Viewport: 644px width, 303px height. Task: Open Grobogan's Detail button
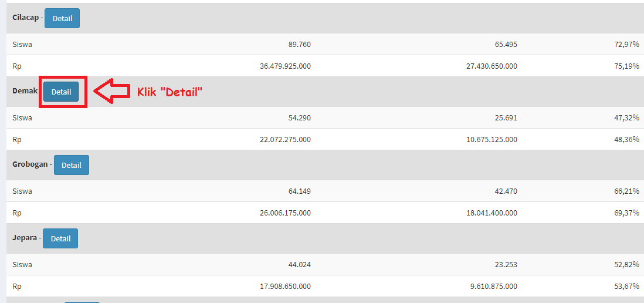coord(72,165)
